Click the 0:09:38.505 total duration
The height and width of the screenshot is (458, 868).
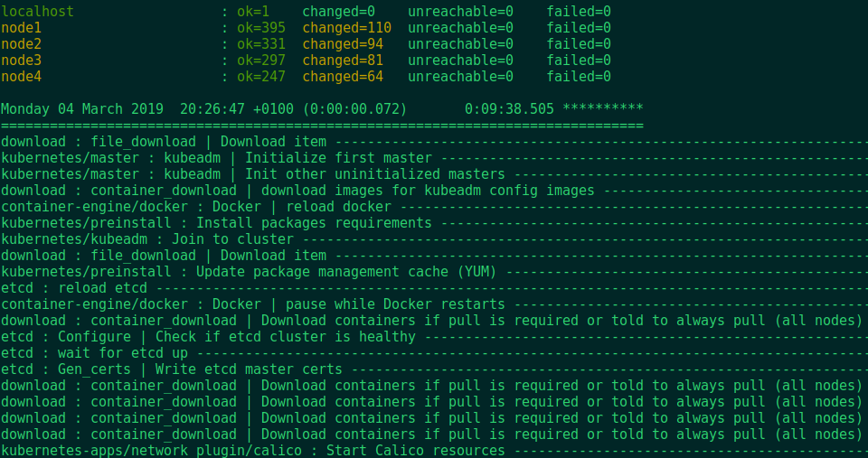[509, 109]
